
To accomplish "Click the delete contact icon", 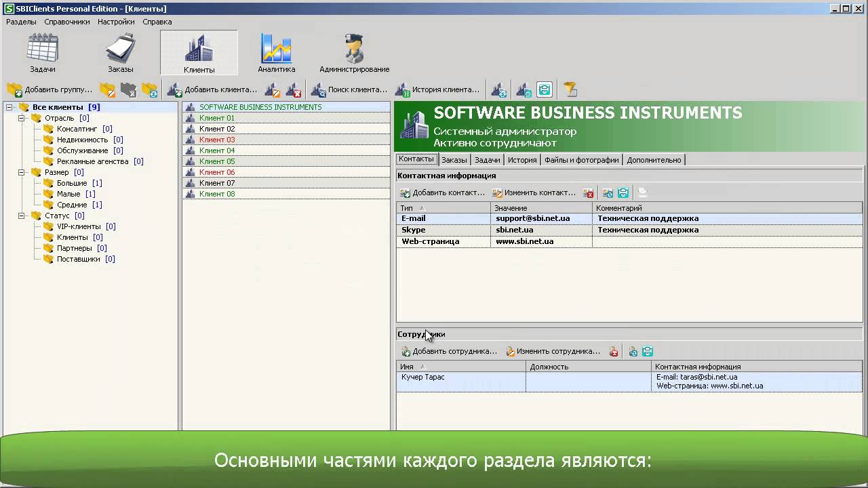I will click(x=589, y=193).
